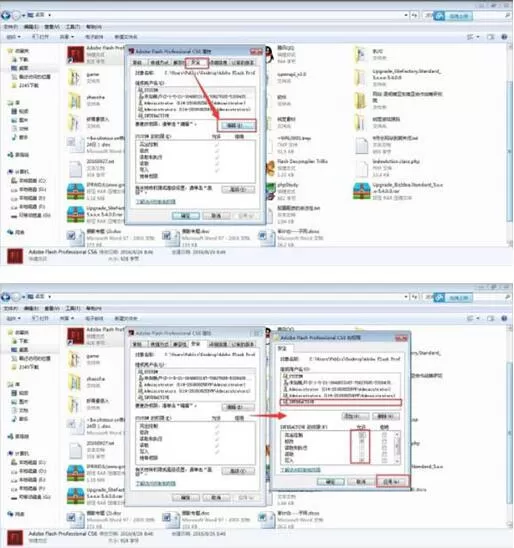Open the game folder icon in upper screenshot
The image size is (514, 548).
(x=74, y=78)
